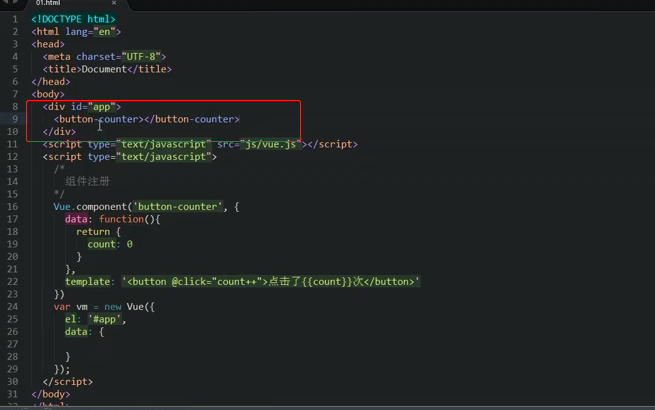Click the function keyword on line 17
Viewport: 655px width, 410px height.
pos(121,219)
